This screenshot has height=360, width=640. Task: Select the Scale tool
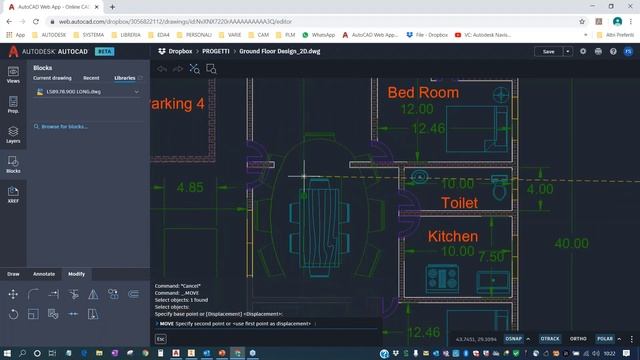[33, 314]
